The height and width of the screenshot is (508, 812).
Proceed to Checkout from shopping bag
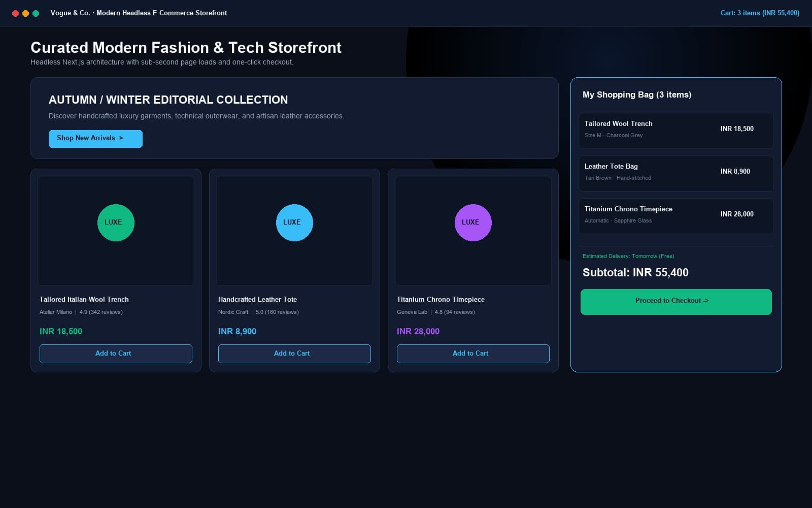(676, 302)
